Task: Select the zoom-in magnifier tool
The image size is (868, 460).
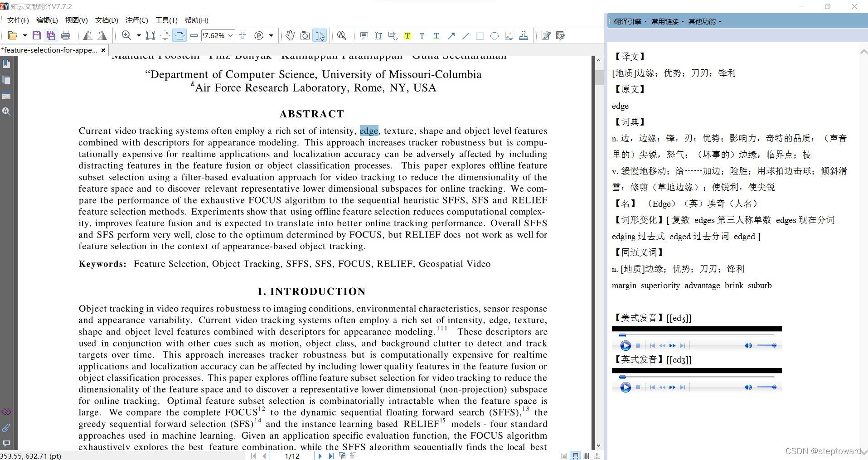Action: 126,36
